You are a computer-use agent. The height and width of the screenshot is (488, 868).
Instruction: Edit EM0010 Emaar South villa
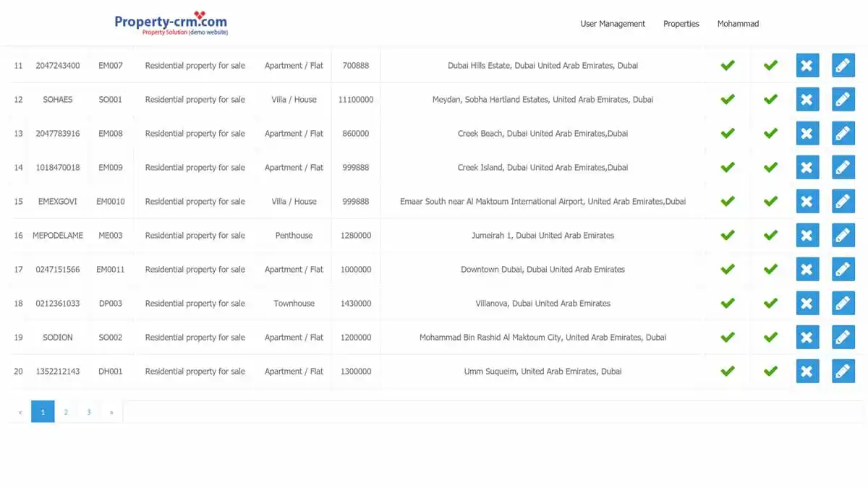843,202
